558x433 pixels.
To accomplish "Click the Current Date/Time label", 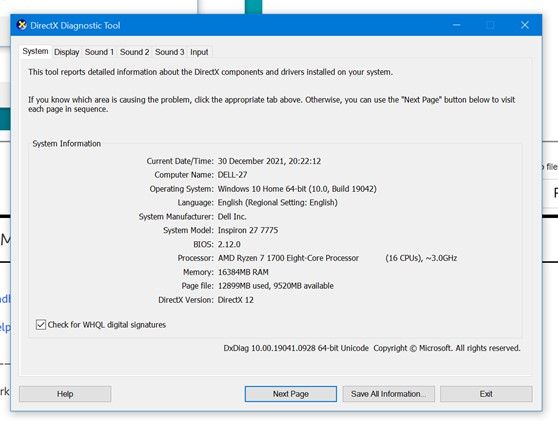I will click(x=180, y=161).
